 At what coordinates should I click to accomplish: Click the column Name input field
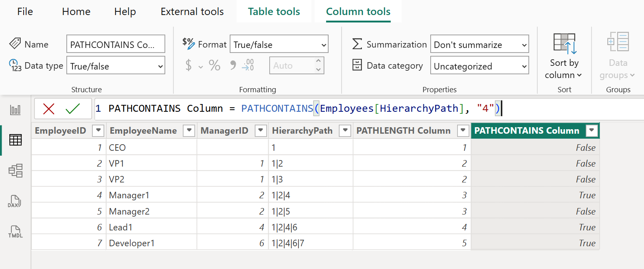click(x=116, y=44)
